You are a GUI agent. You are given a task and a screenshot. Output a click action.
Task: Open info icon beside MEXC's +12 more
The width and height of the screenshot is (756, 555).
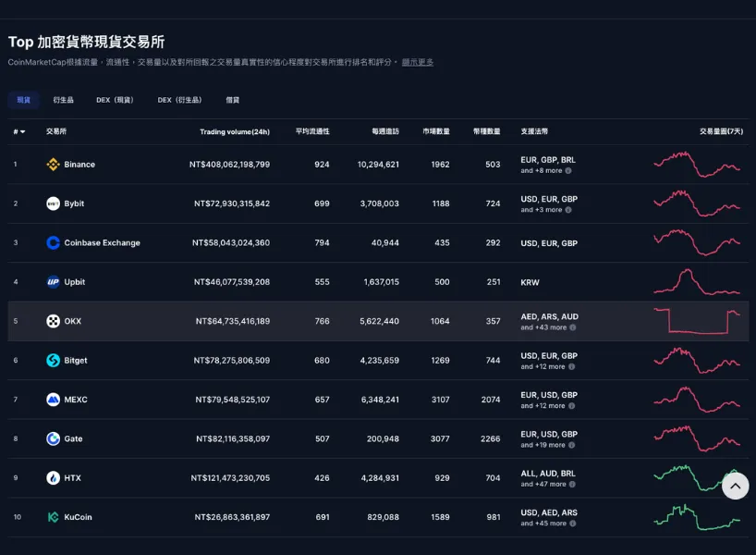(x=572, y=406)
